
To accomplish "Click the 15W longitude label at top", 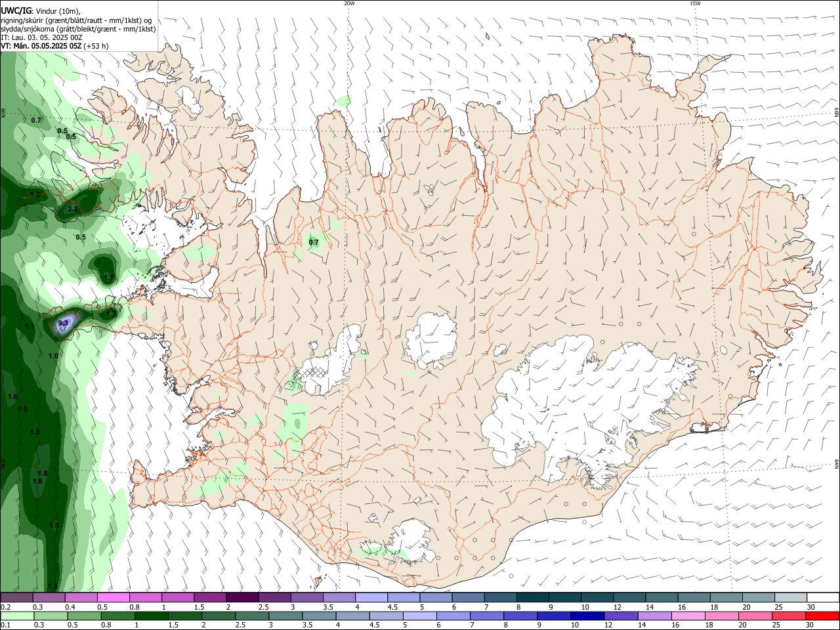I will click(x=695, y=3).
